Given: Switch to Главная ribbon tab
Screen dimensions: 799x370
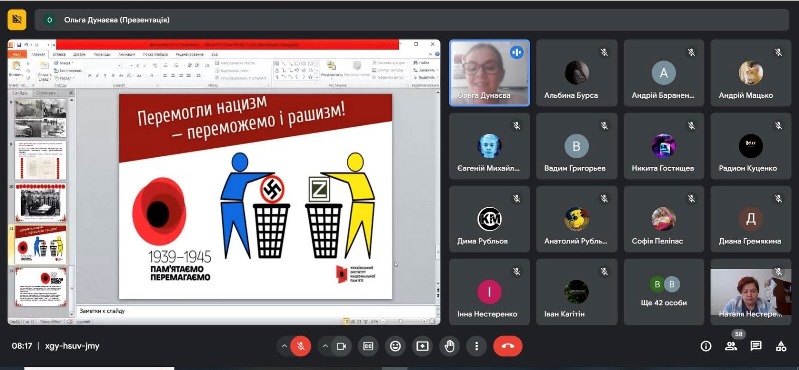Looking at the screenshot, I should [x=38, y=54].
